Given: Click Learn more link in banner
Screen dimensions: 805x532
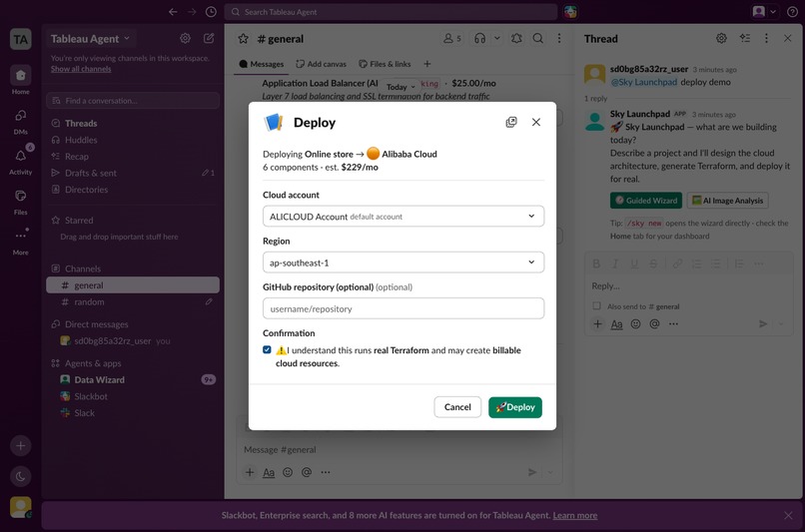Looking at the screenshot, I should point(575,515).
